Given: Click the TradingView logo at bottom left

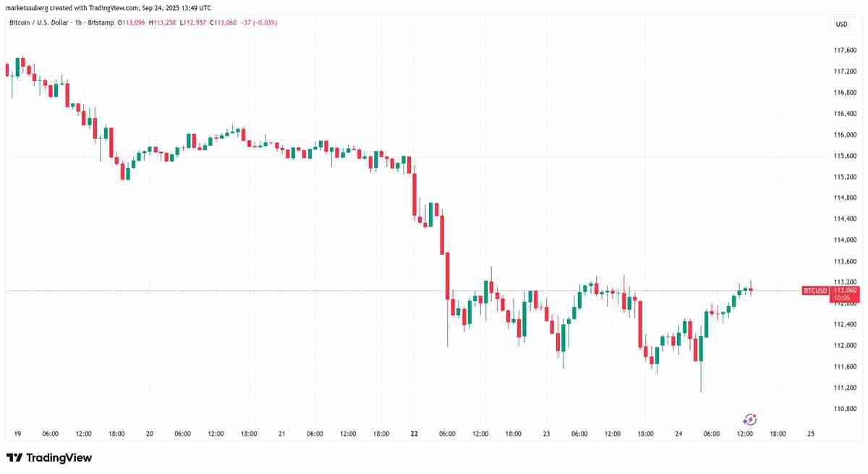Looking at the screenshot, I should (x=49, y=458).
